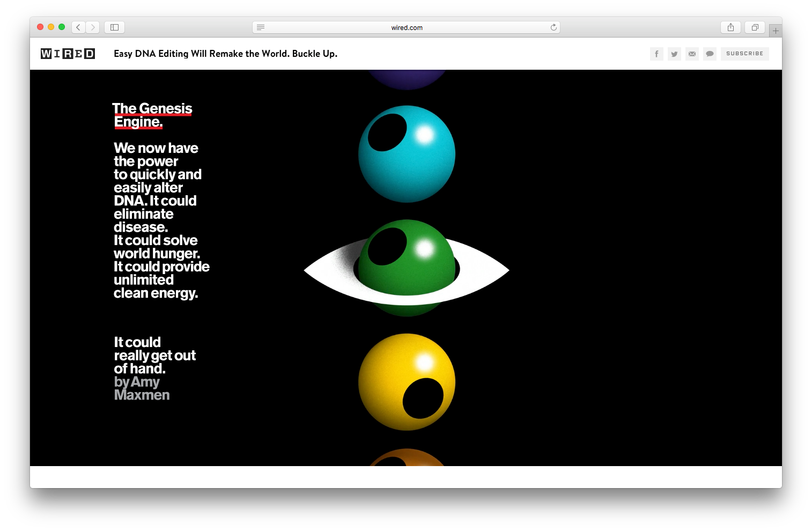812x531 pixels.
Task: Click the article headline in the header
Action: click(x=225, y=54)
